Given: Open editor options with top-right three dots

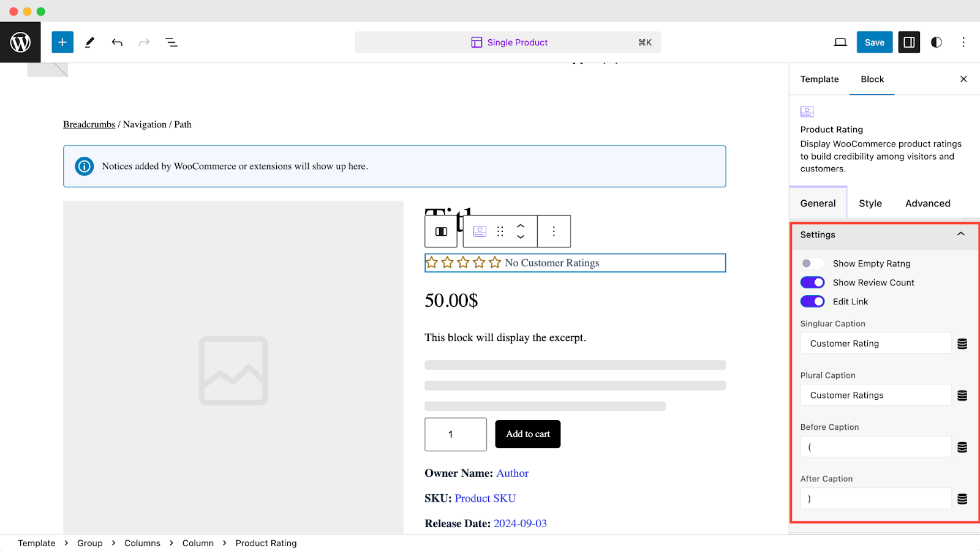Looking at the screenshot, I should 963,42.
